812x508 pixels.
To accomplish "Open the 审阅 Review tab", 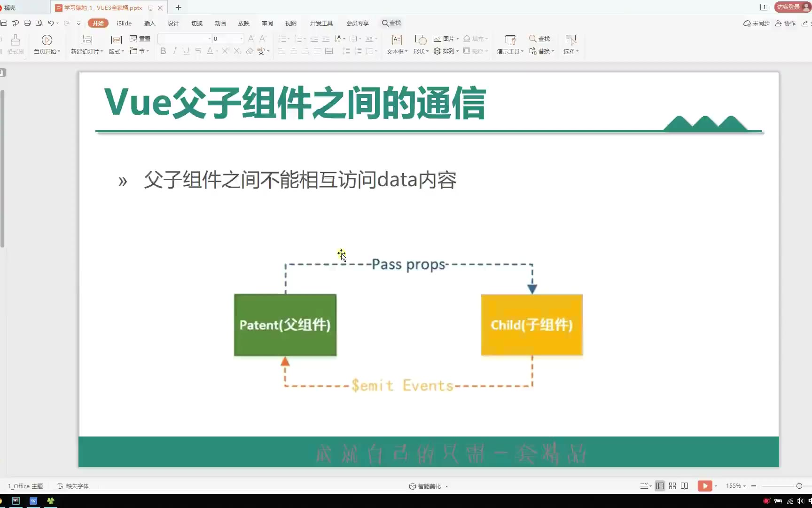I will point(267,23).
